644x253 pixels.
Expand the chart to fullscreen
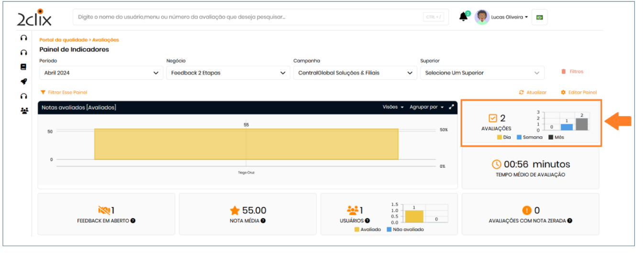tap(451, 107)
